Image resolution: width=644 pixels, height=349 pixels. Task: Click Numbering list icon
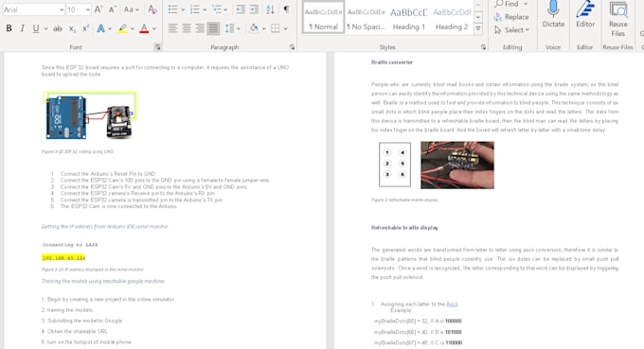click(195, 9)
